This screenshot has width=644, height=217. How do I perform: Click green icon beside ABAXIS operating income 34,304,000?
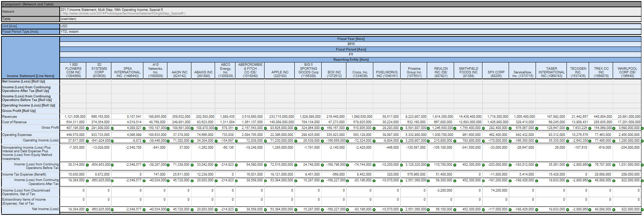(216, 141)
